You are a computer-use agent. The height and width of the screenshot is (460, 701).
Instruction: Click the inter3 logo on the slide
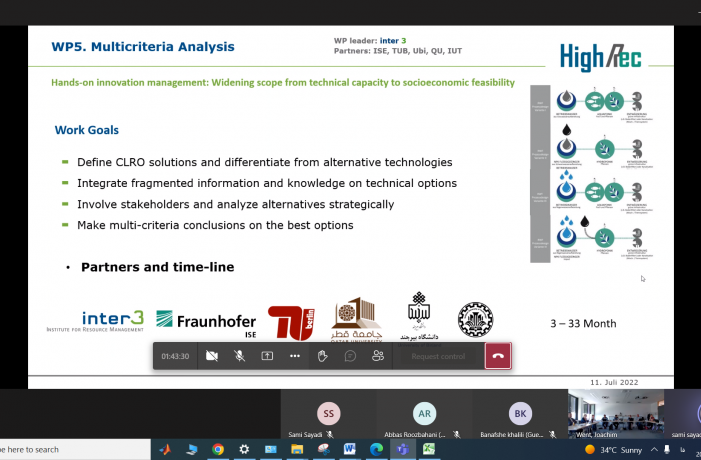point(95,321)
